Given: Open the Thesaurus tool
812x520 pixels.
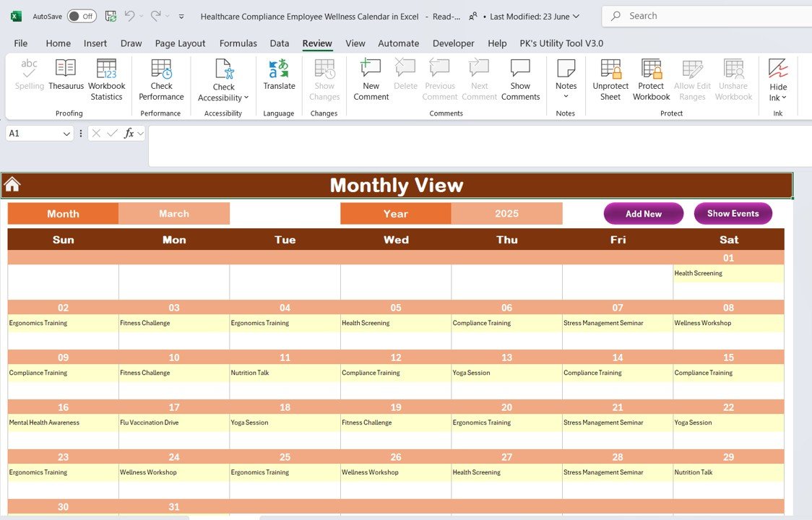Looking at the screenshot, I should [x=66, y=75].
